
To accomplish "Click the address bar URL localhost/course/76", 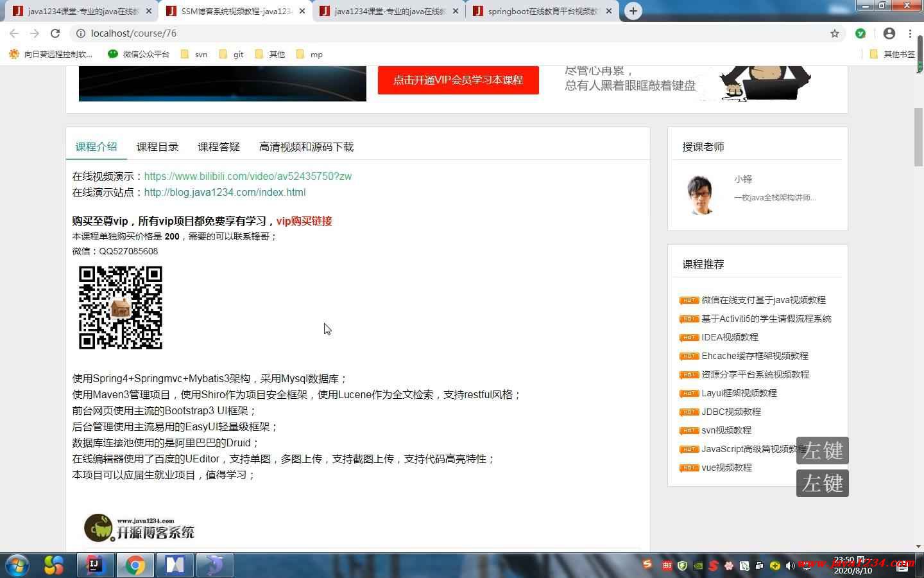I will [x=133, y=33].
